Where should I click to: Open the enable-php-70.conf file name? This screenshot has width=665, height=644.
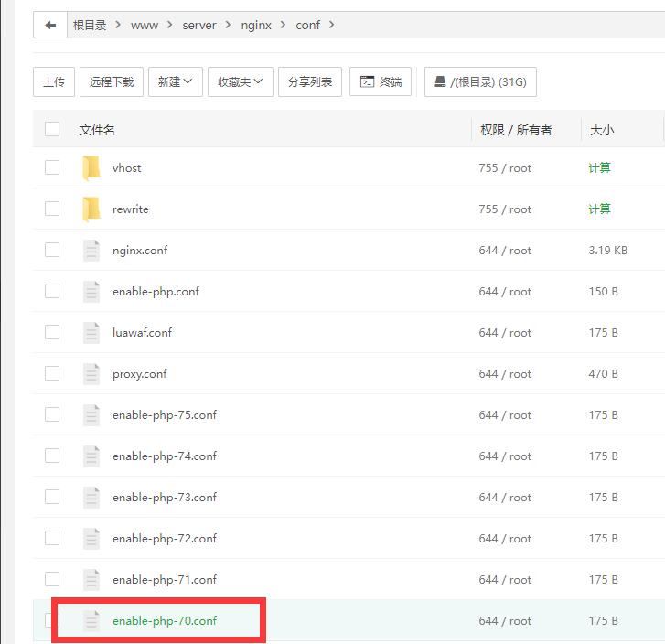(x=165, y=620)
